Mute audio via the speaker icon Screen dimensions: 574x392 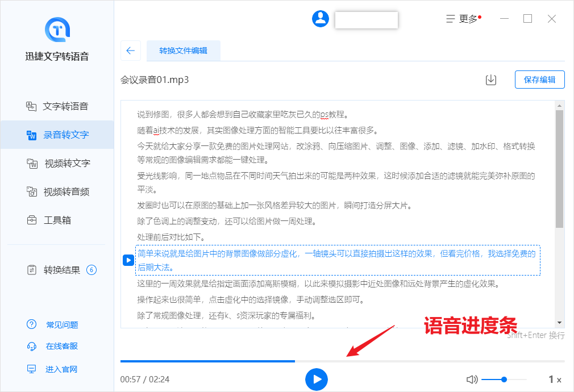pyautogui.click(x=472, y=379)
